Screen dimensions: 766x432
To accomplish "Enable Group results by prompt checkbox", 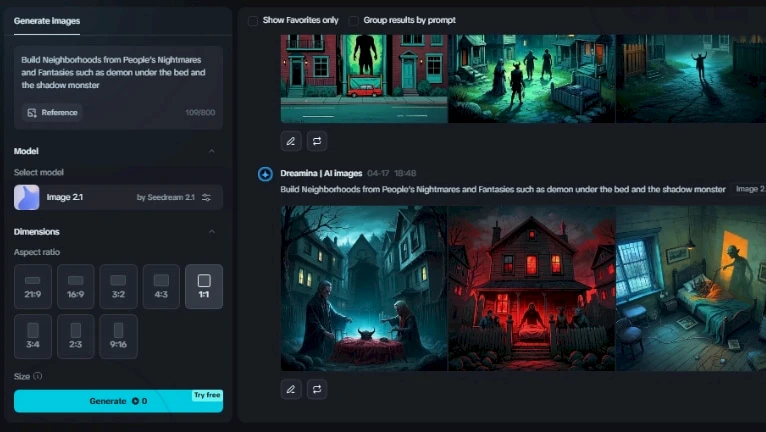I will pyautogui.click(x=353, y=21).
